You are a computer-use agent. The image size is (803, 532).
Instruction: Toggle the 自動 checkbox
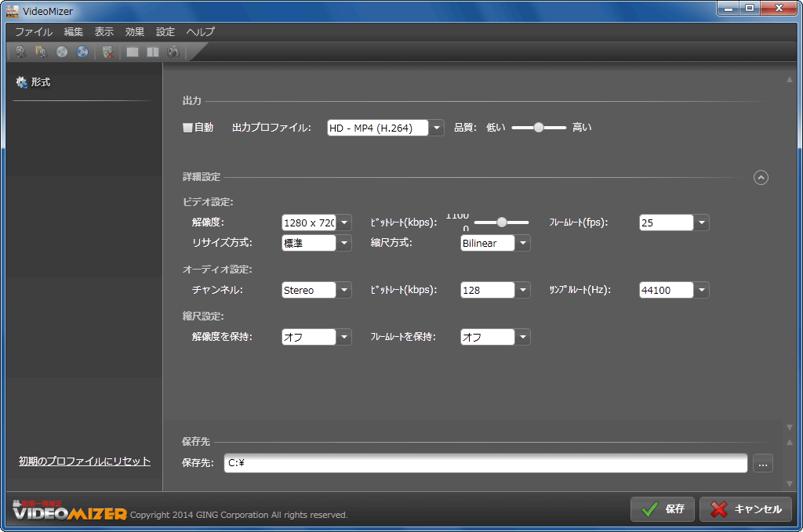pos(187,128)
